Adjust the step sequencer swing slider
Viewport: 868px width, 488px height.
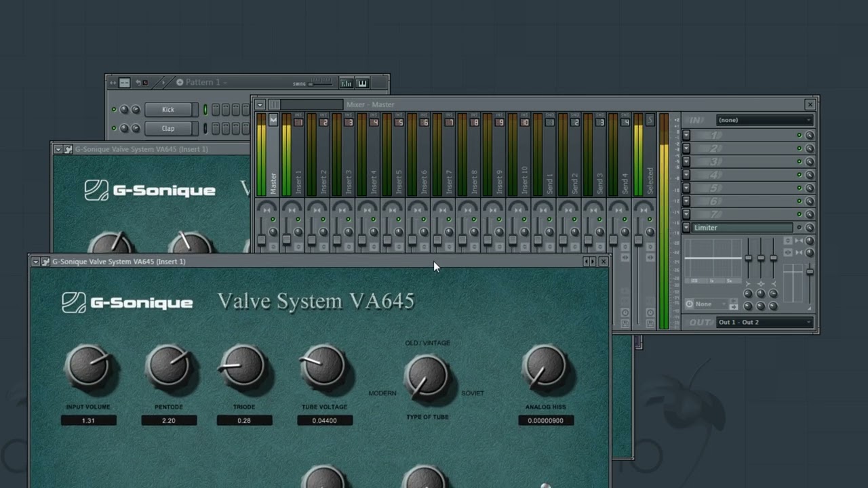(321, 83)
